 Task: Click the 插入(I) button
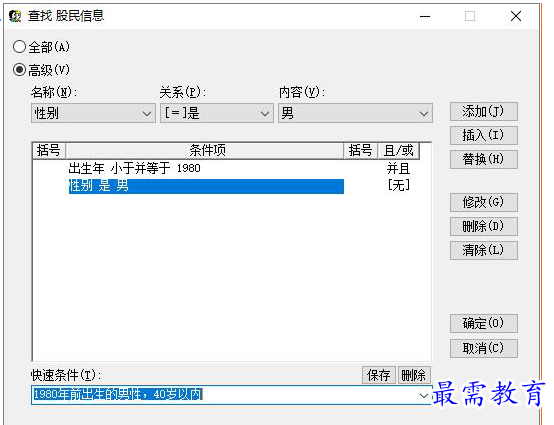[484, 135]
